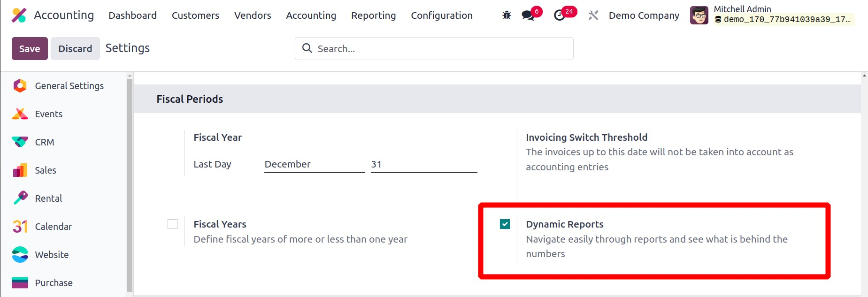Open the Vendors menu
Viewport: 868px width, 297px height.
pos(253,15)
